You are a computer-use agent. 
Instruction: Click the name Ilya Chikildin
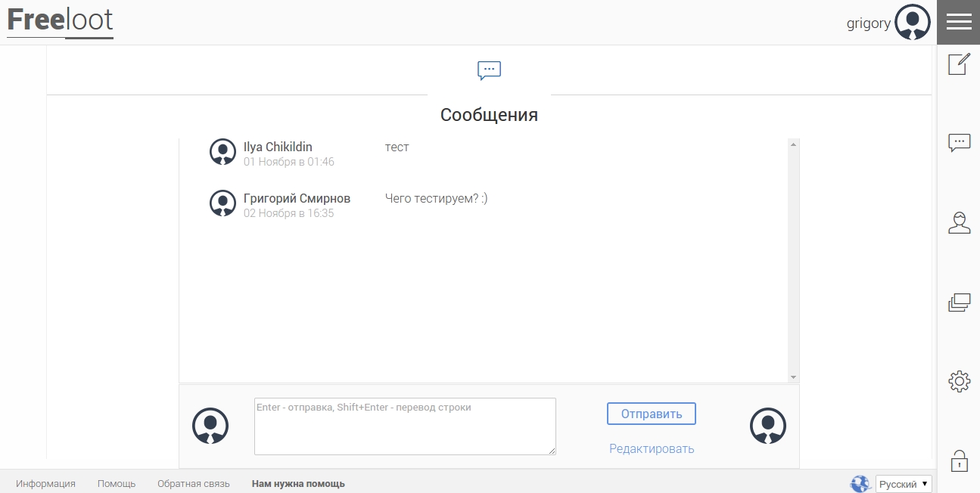tap(278, 147)
